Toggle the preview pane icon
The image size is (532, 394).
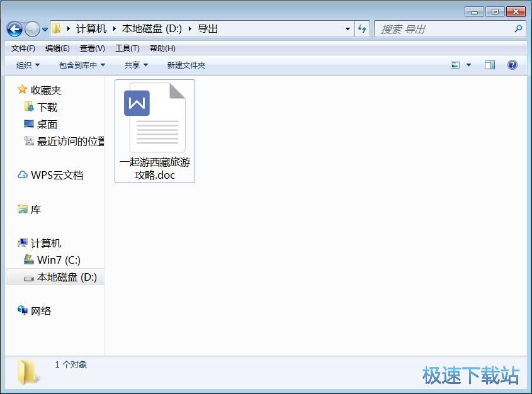pyautogui.click(x=490, y=65)
